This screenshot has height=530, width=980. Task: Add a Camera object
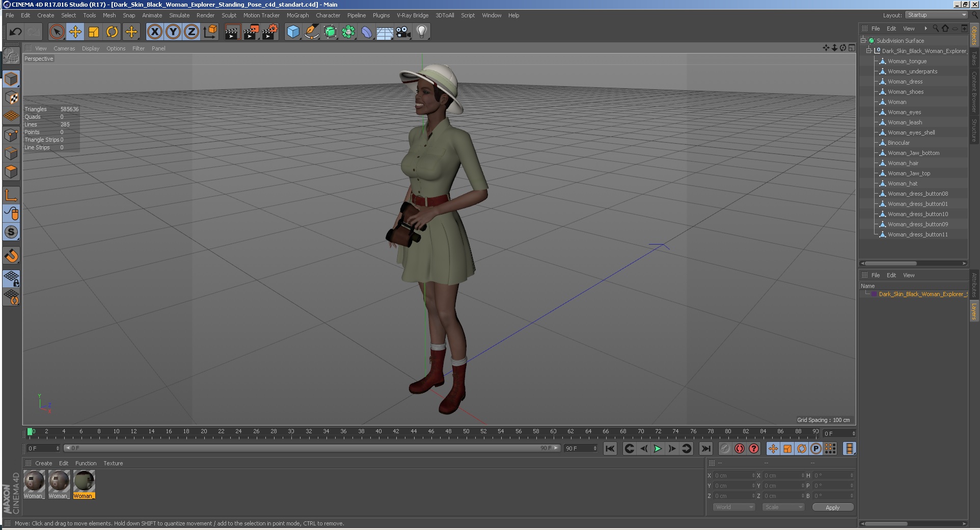403,32
